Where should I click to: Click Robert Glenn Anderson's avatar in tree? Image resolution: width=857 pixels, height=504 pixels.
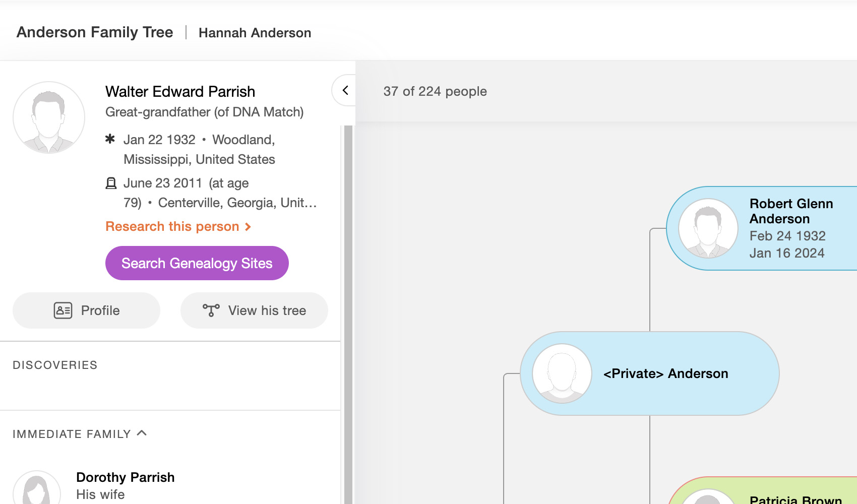(x=708, y=228)
